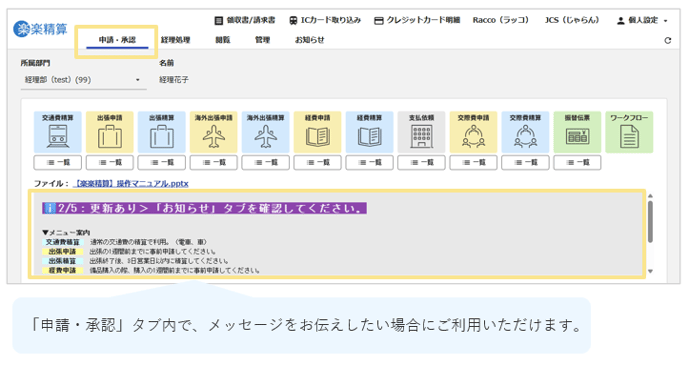Switch to the 申請・承認 tab
Screen dimensions: 689x366
(x=117, y=40)
